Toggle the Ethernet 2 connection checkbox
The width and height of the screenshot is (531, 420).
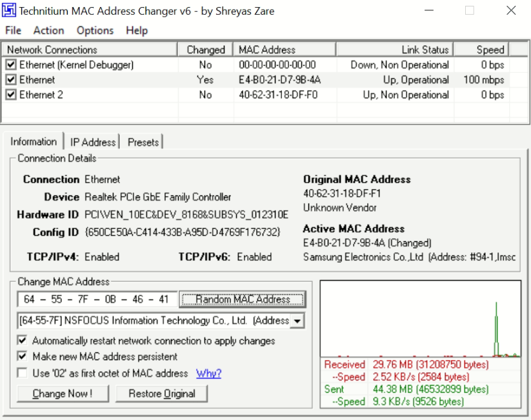(x=11, y=94)
